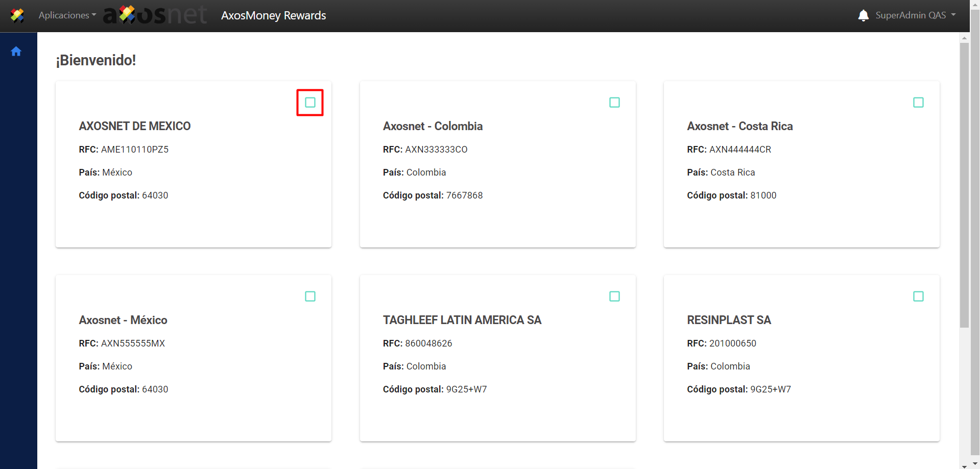This screenshot has width=980, height=469.
Task: Click the scrollbar down arrow
Action: pos(964,465)
